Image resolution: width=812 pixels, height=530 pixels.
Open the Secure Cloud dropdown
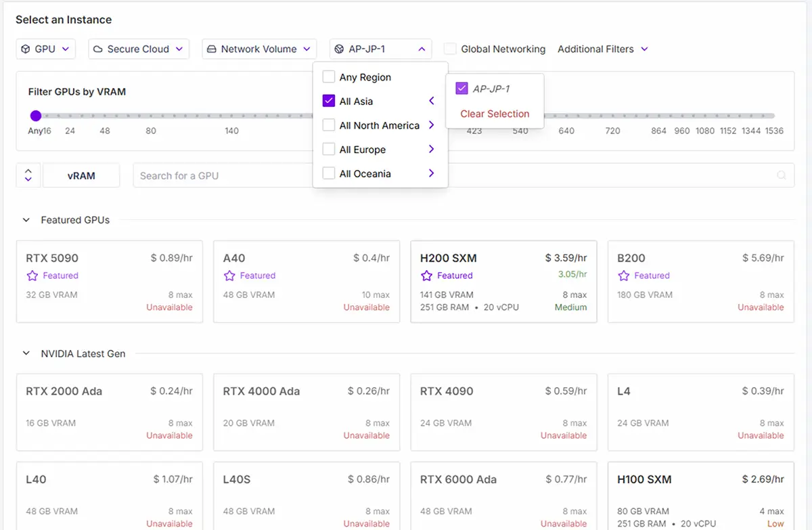[x=138, y=49]
